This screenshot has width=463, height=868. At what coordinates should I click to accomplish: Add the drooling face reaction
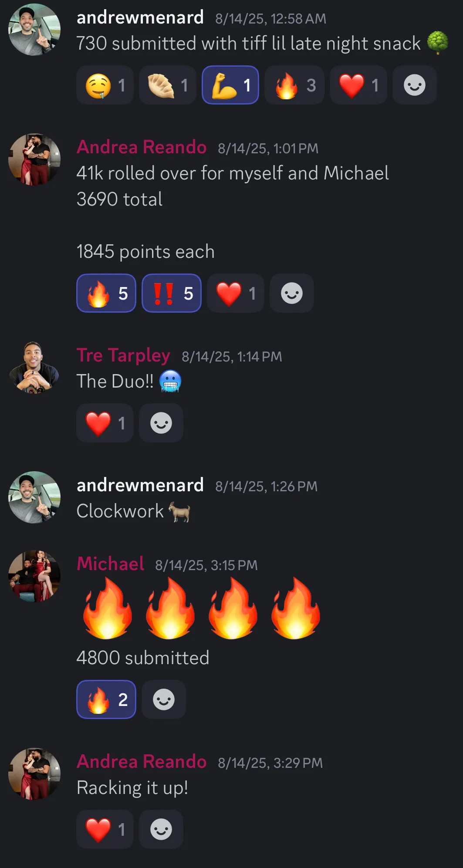tap(105, 85)
